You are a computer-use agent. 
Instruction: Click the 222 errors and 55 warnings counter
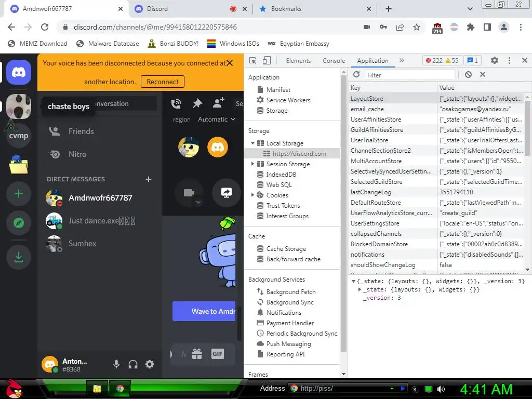click(443, 60)
